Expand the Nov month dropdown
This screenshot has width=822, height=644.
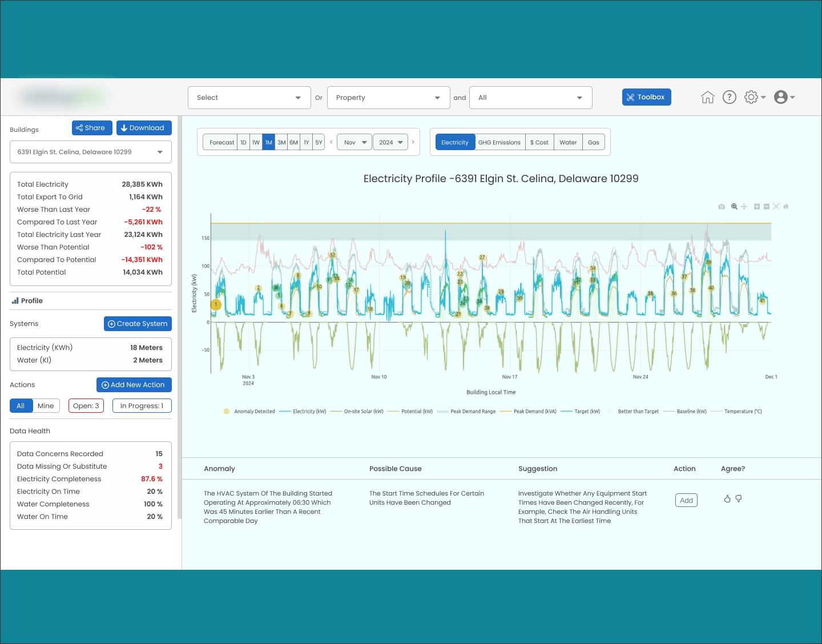pyautogui.click(x=354, y=142)
